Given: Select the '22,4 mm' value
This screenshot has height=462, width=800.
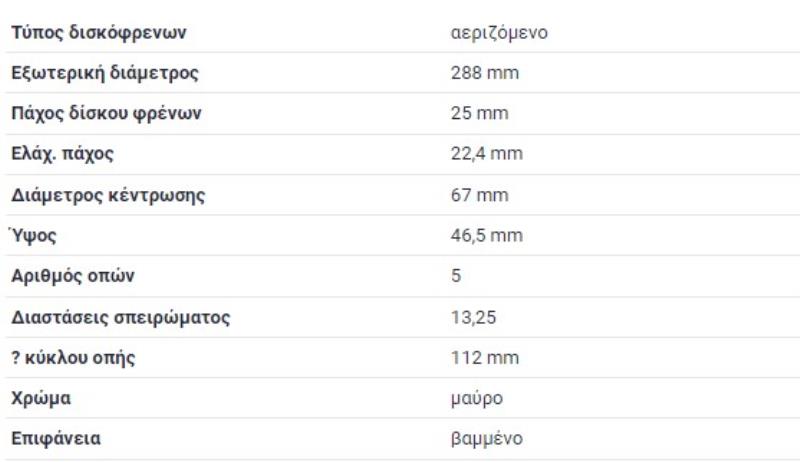Looking at the screenshot, I should 487,154.
